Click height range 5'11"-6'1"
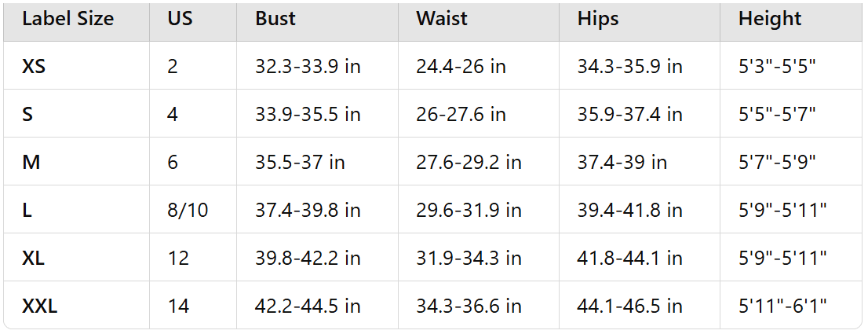 pos(782,306)
